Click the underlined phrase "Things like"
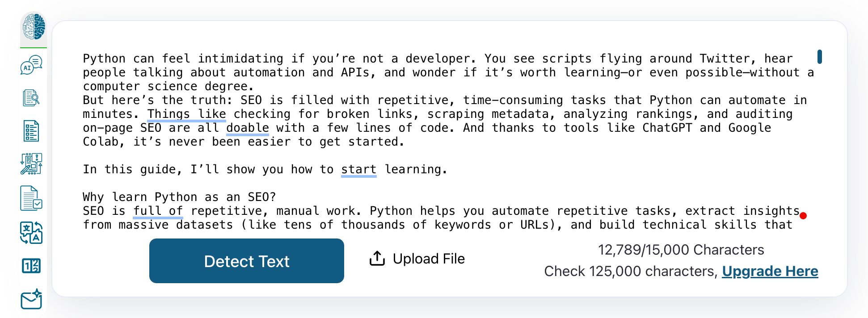The height and width of the screenshot is (318, 868). [x=186, y=114]
